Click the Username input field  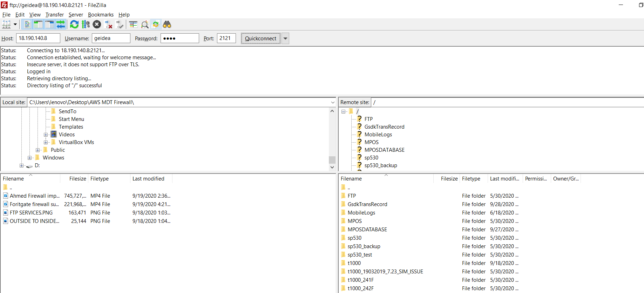coord(111,38)
